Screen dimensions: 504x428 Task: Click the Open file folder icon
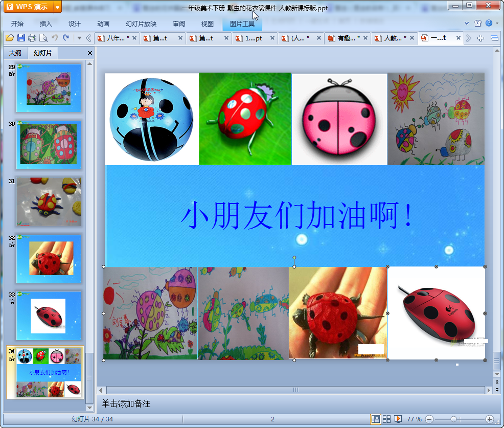click(10, 38)
